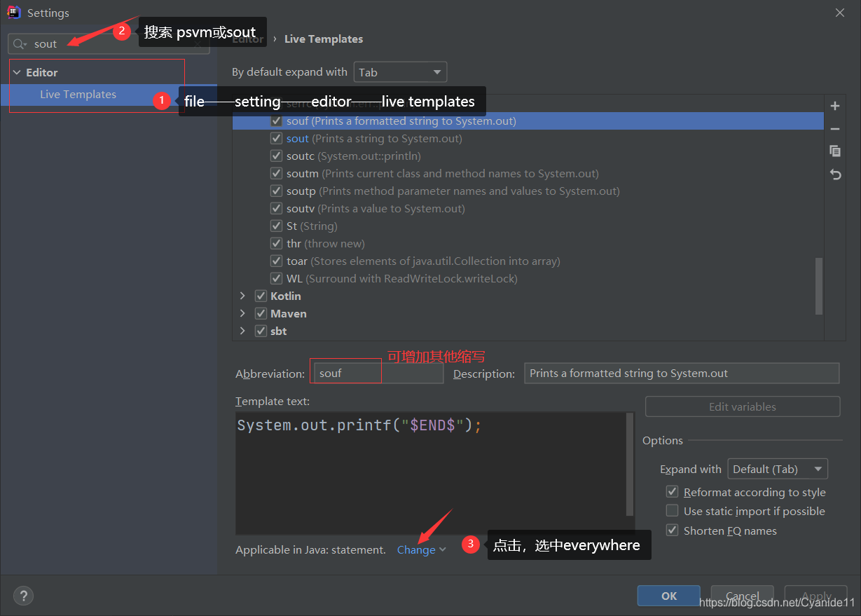Toggle the sout template checkbox

pyautogui.click(x=276, y=138)
